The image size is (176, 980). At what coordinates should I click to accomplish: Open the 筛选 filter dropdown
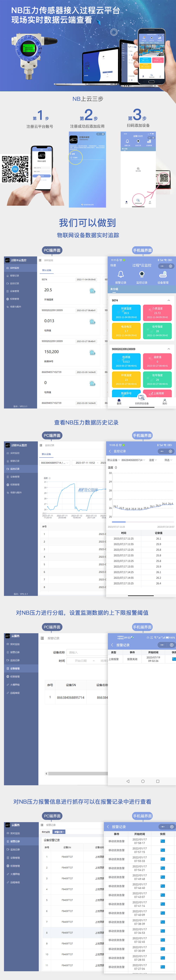tap(168, 460)
